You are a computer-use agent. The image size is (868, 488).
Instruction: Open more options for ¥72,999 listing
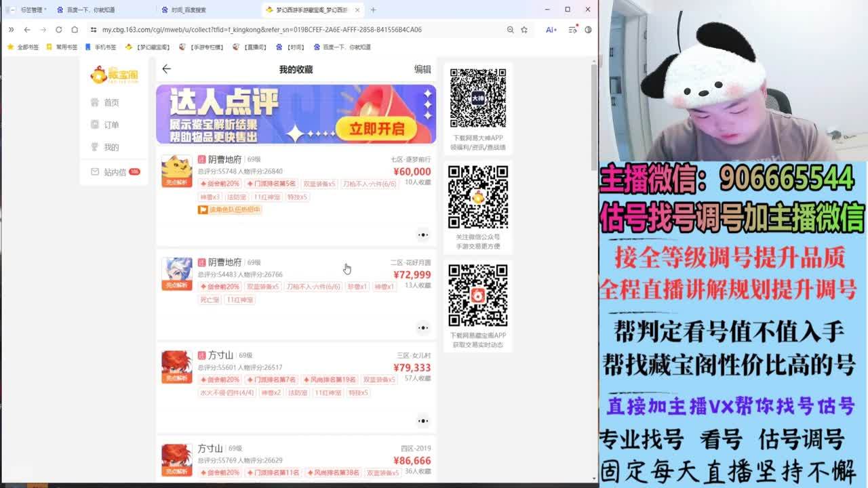click(x=422, y=328)
